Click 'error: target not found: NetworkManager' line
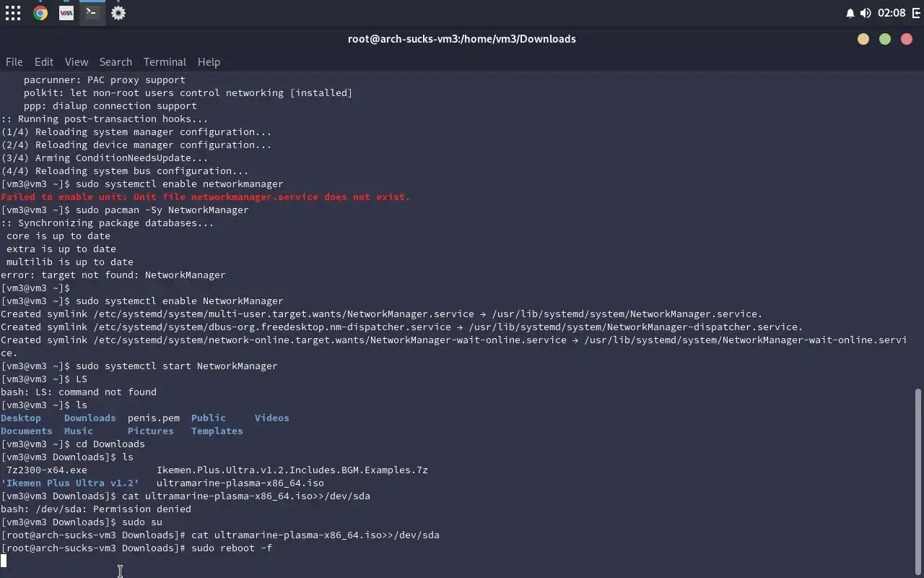 point(113,275)
